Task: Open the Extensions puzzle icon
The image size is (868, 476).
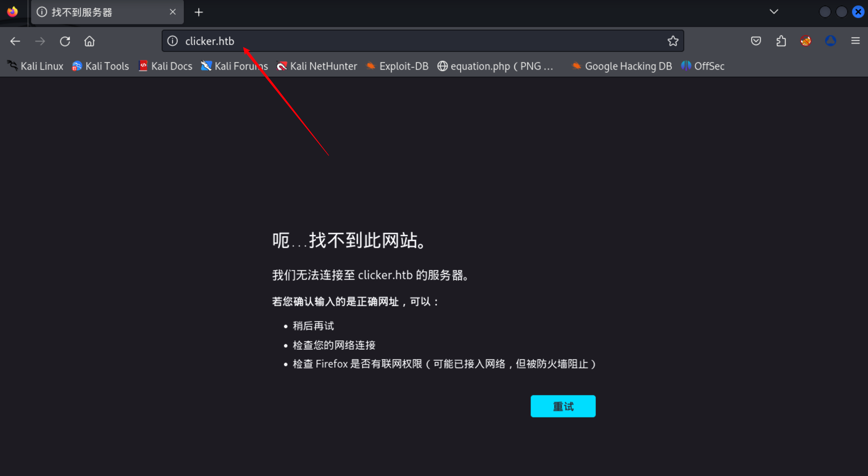Action: pyautogui.click(x=781, y=41)
